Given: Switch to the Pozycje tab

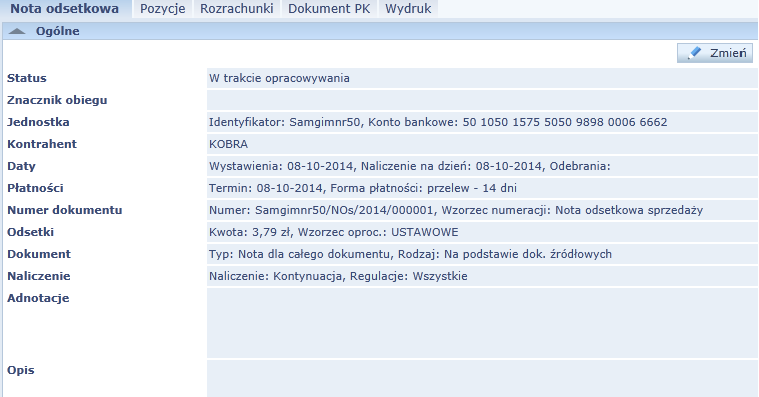Looking at the screenshot, I should (163, 9).
